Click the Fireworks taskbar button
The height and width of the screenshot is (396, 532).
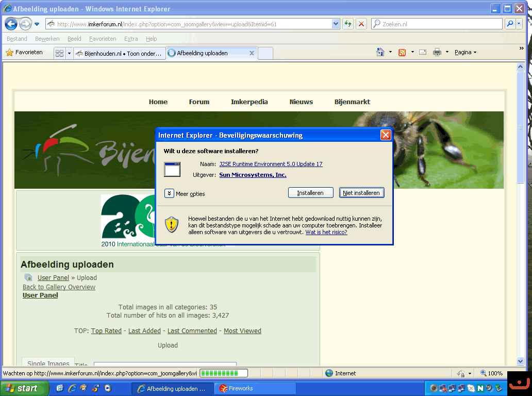(x=255, y=388)
